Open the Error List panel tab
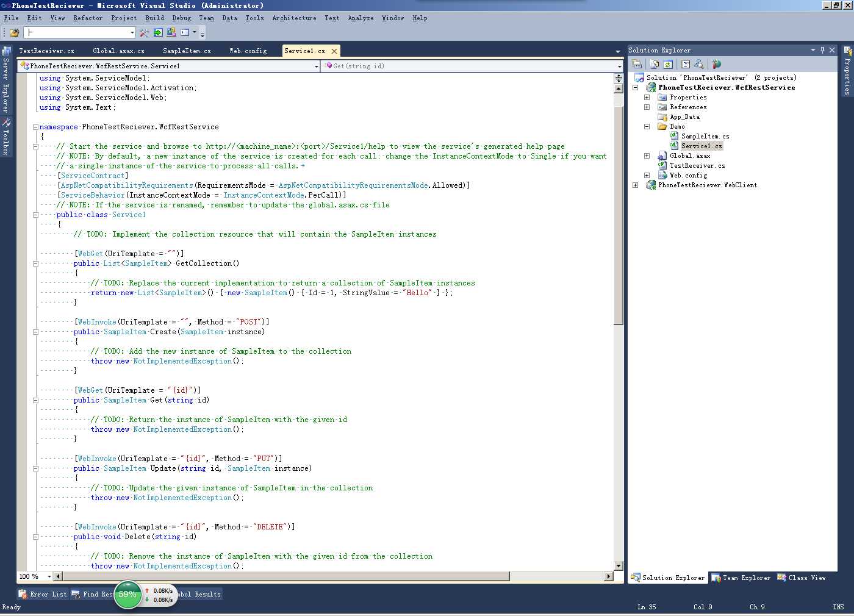The width and height of the screenshot is (854, 616). (43, 594)
